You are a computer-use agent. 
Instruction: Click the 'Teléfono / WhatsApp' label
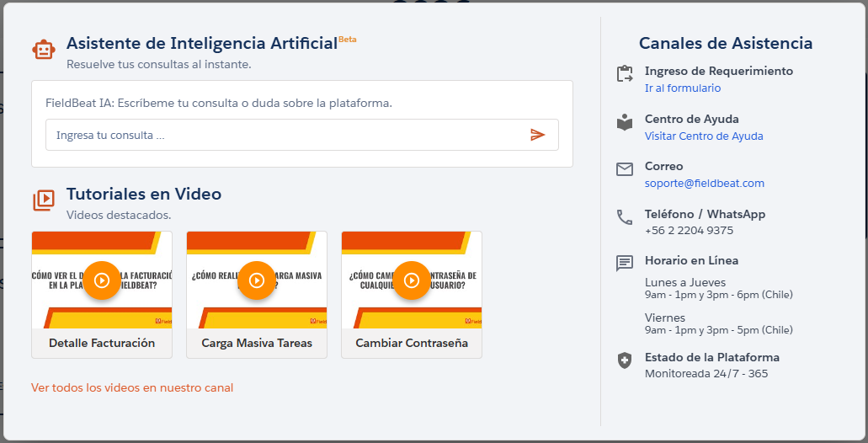[705, 214]
